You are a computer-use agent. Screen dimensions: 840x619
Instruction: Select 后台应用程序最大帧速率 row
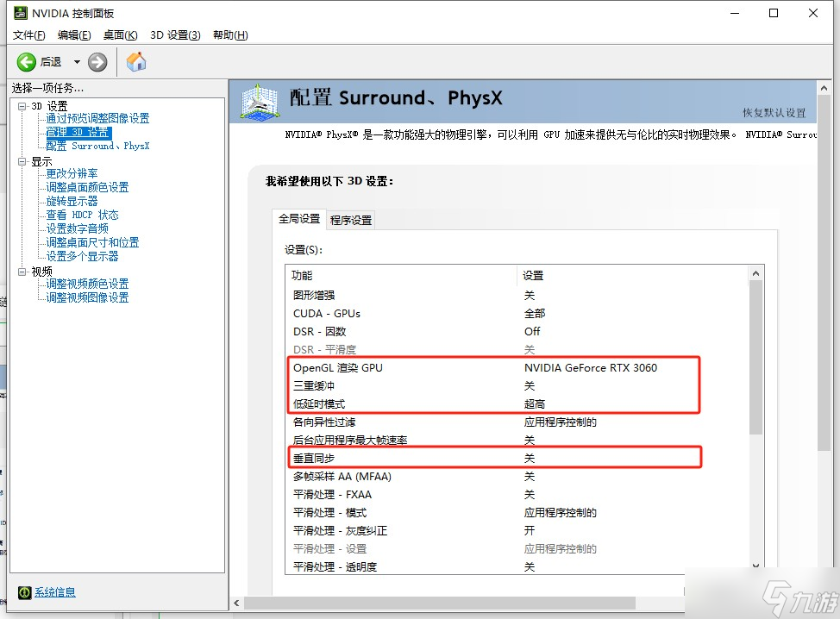point(517,441)
